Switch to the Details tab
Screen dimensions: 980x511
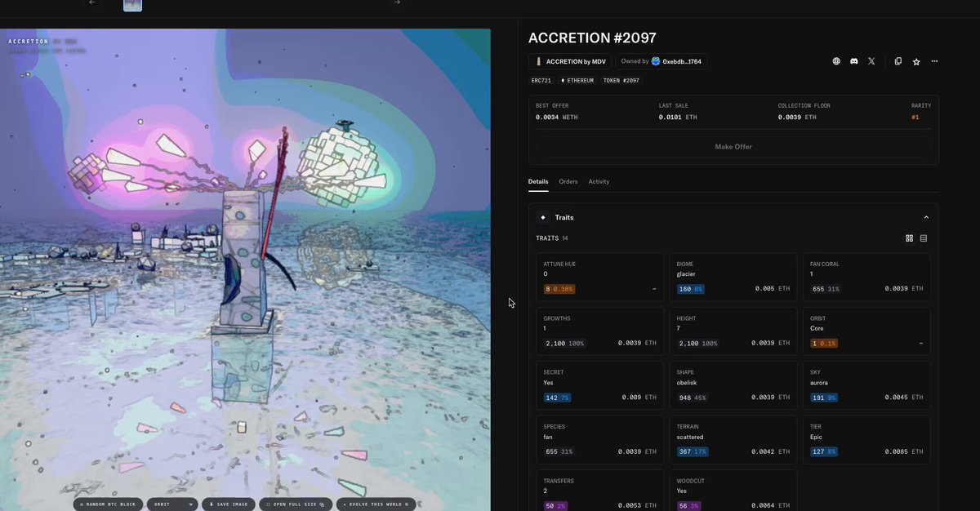pos(538,181)
